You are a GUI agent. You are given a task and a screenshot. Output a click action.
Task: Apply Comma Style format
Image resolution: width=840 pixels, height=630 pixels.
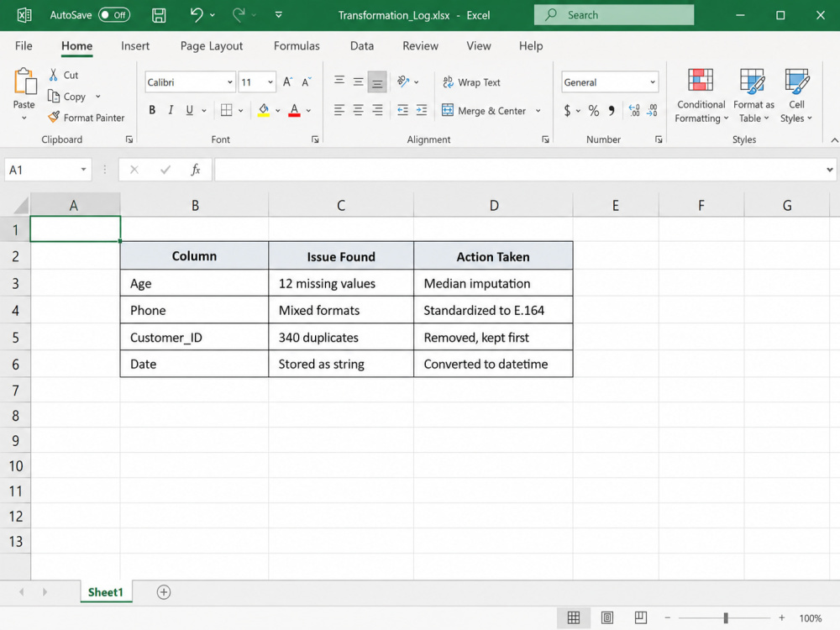pyautogui.click(x=612, y=111)
